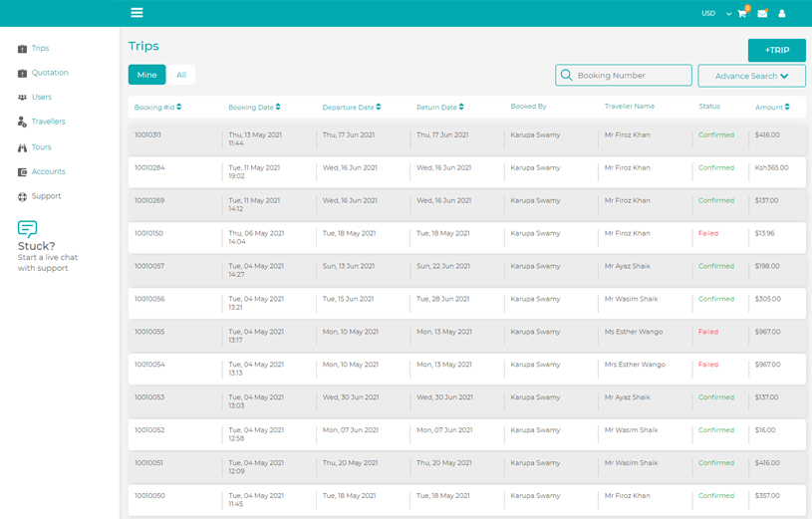Screen dimensions: 812x519
Task: Open Support in the sidebar
Action: pos(46,196)
